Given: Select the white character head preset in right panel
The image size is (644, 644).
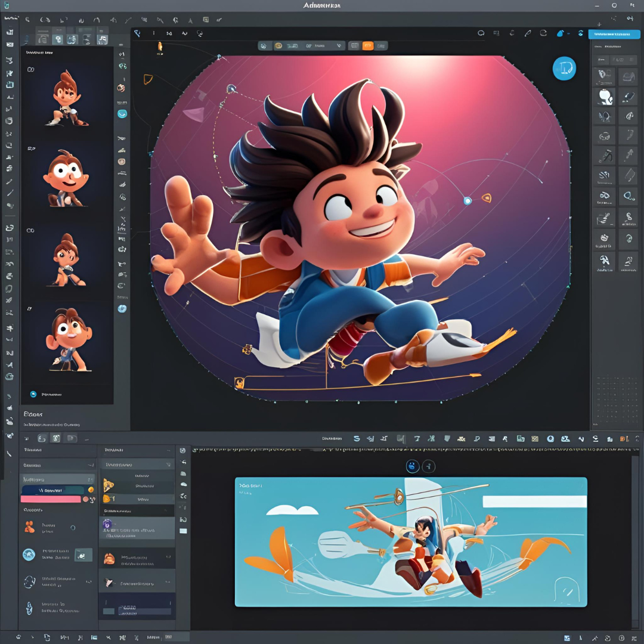Looking at the screenshot, I should 605,96.
